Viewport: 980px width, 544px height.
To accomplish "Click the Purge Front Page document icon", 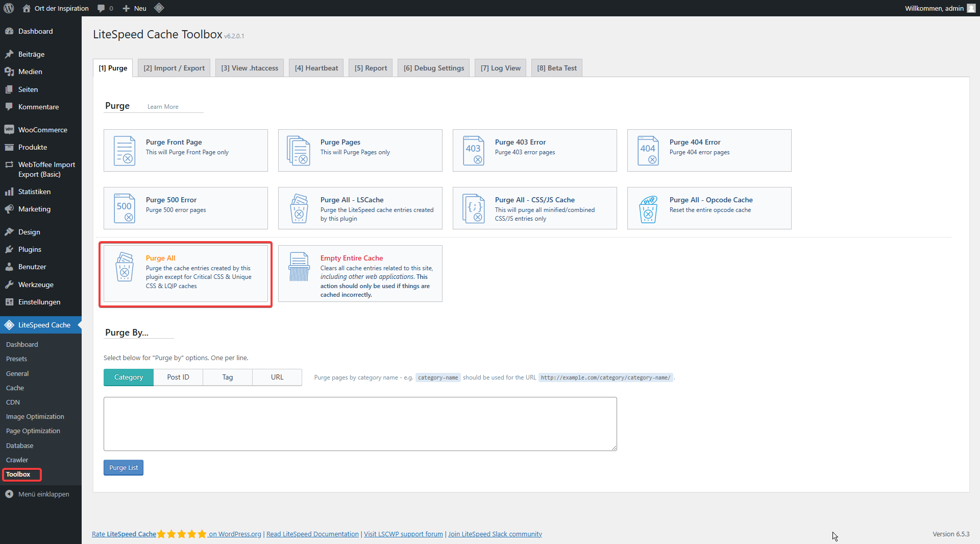I will point(125,150).
